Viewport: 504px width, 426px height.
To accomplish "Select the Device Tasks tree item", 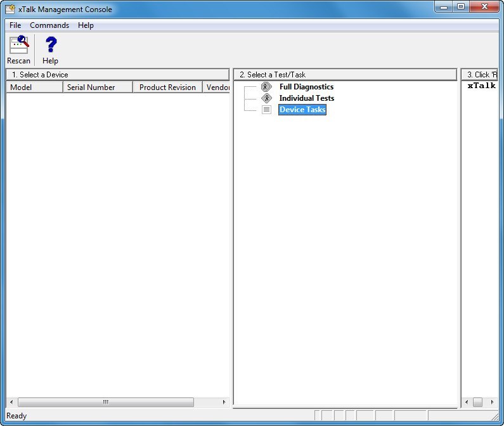I will click(302, 110).
